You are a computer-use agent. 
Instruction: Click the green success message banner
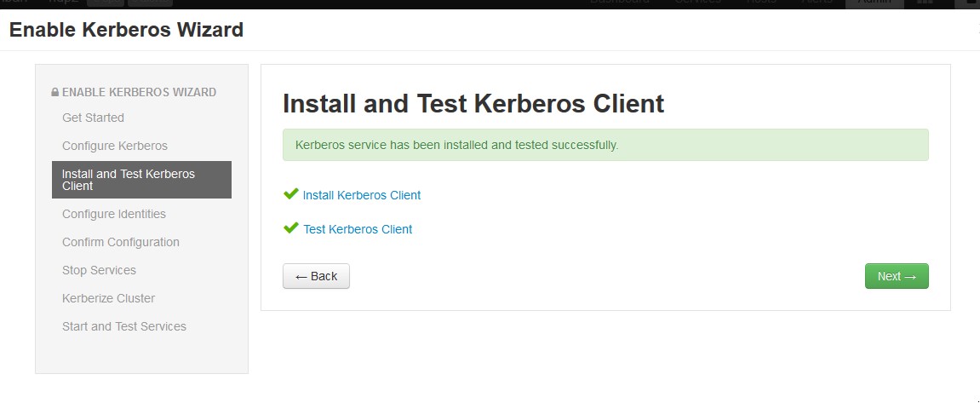[605, 145]
